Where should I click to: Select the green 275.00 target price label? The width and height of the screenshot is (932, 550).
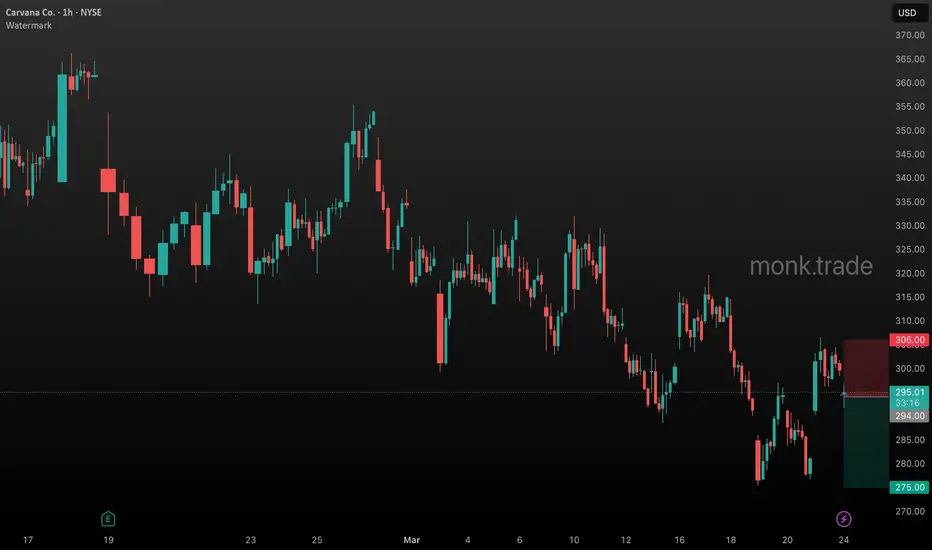pyautogui.click(x=909, y=487)
